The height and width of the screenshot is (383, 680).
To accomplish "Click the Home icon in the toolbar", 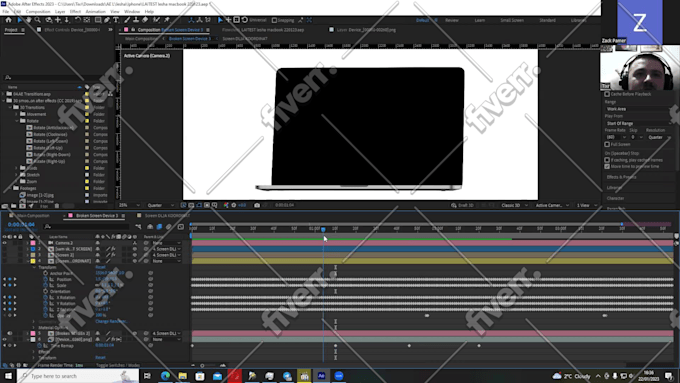I will click(8, 20).
